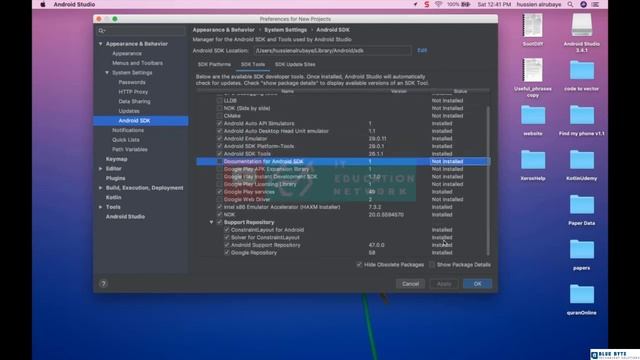This screenshot has width=640, height=360.
Task: Select the Google Web Driver row
Action: 343,200
